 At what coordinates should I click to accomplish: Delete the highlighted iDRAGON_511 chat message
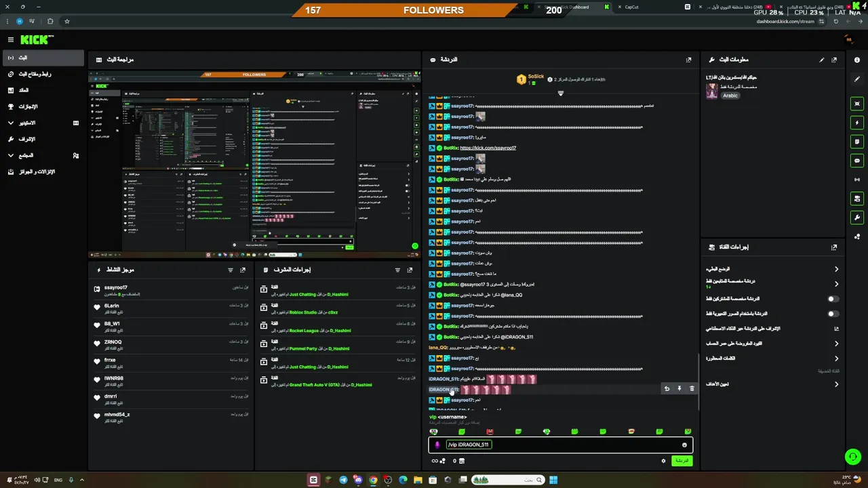click(x=692, y=389)
